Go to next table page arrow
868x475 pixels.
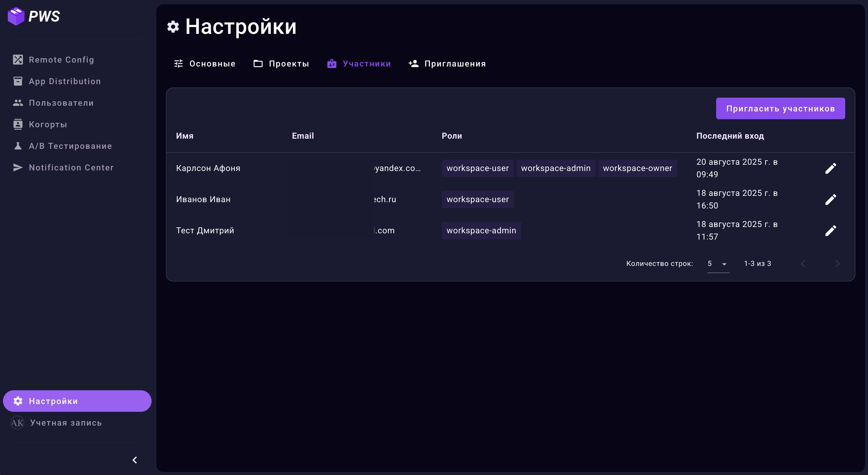[x=838, y=264]
